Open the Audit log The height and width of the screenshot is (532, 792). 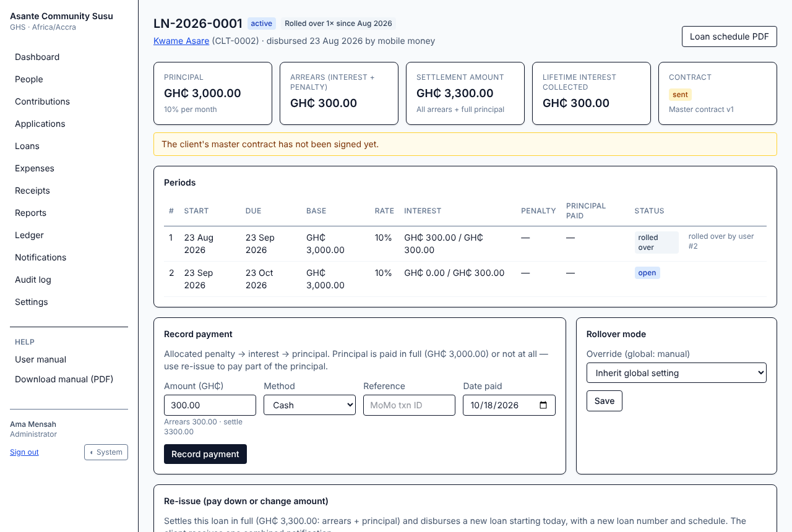click(x=33, y=280)
